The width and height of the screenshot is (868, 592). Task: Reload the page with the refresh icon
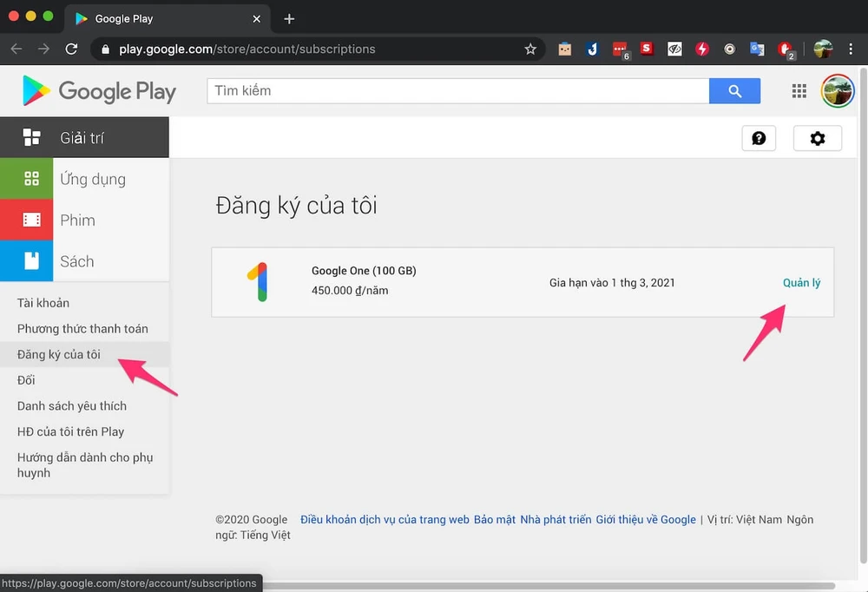(72, 49)
